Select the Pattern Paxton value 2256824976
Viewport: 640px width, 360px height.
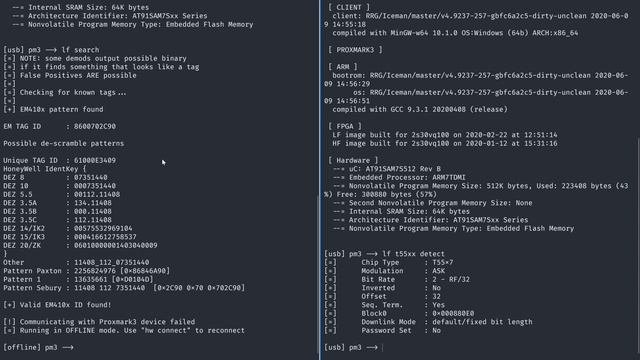pos(95,271)
